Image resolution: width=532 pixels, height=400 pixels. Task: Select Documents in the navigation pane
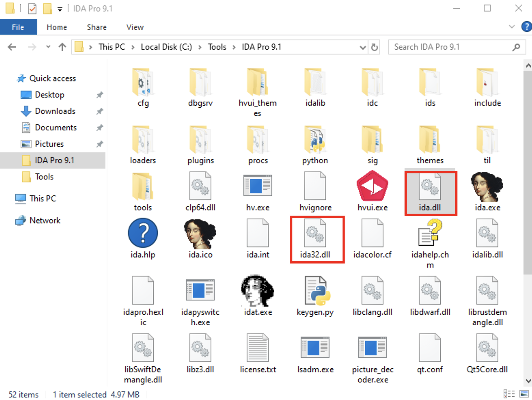pos(55,127)
